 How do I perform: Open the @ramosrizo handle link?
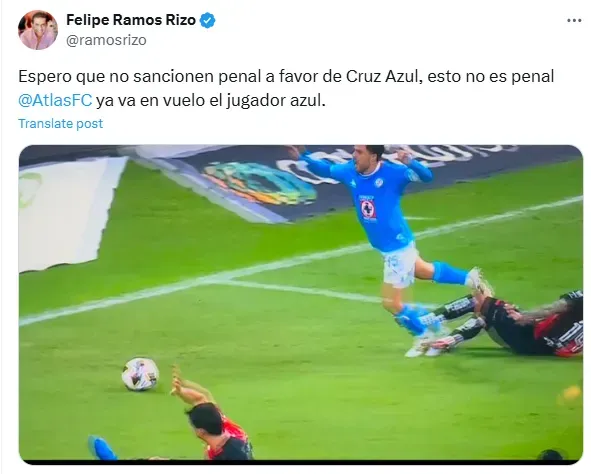point(106,40)
